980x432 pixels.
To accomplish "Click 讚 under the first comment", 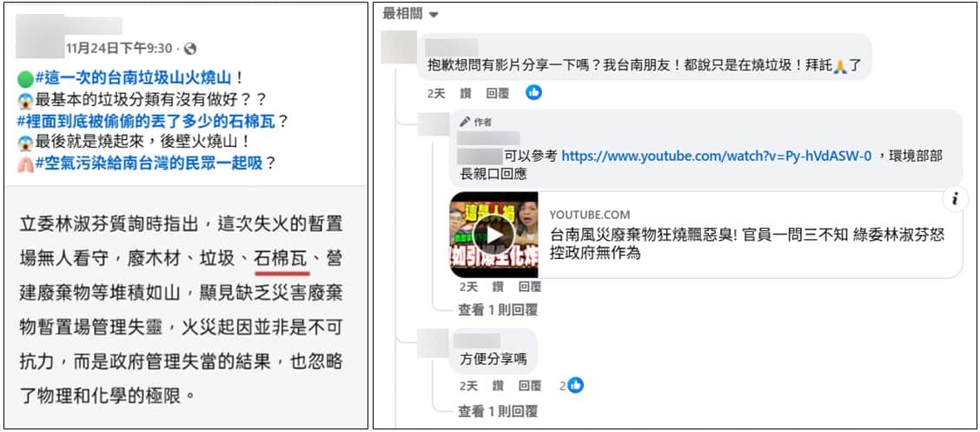I will (466, 93).
